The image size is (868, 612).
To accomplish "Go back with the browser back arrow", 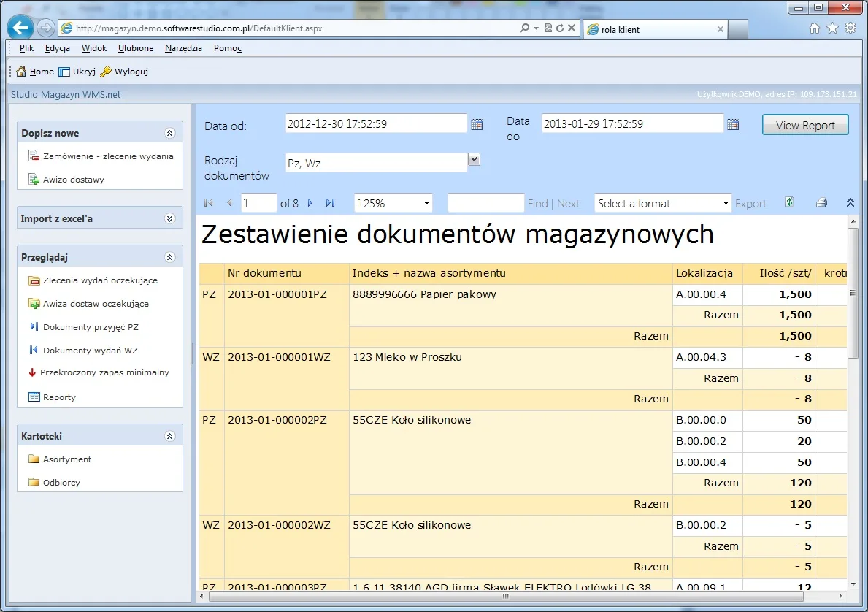I will point(20,27).
